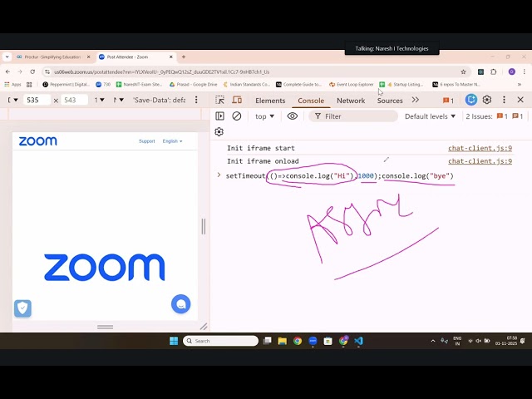The width and height of the screenshot is (532, 399).
Task: Open Windows Start menu
Action: pos(174,341)
